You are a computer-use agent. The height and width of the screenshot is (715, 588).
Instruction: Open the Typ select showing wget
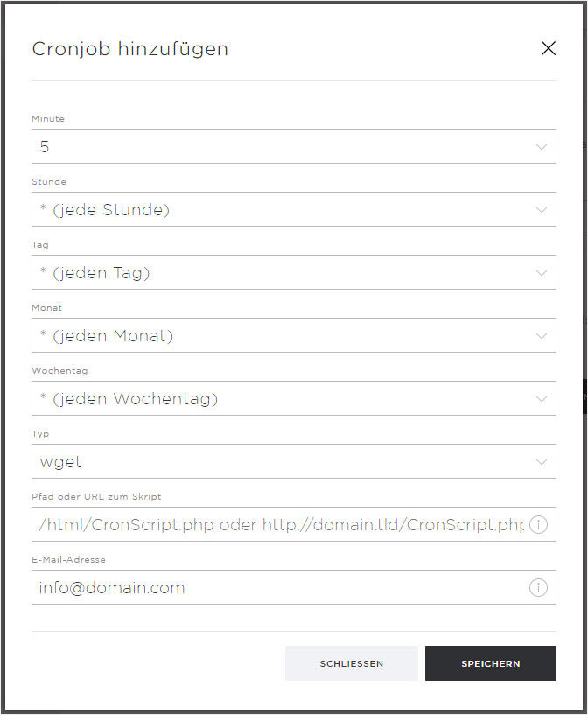pos(293,461)
